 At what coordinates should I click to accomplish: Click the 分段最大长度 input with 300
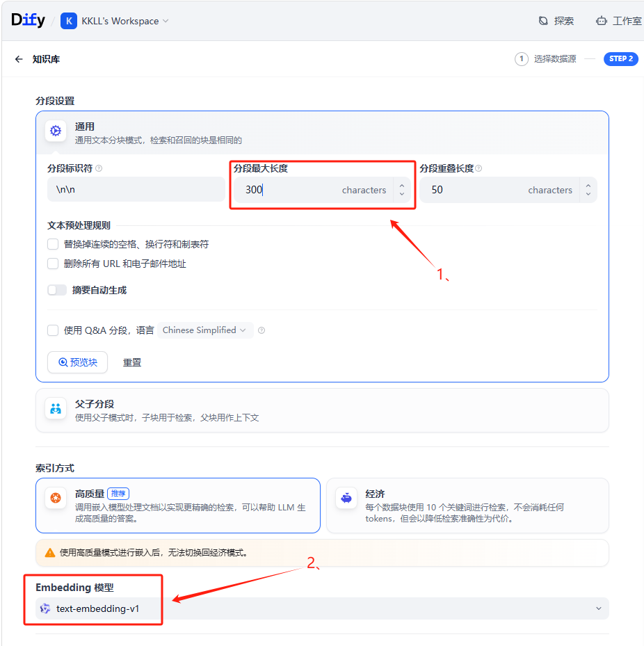(x=313, y=190)
